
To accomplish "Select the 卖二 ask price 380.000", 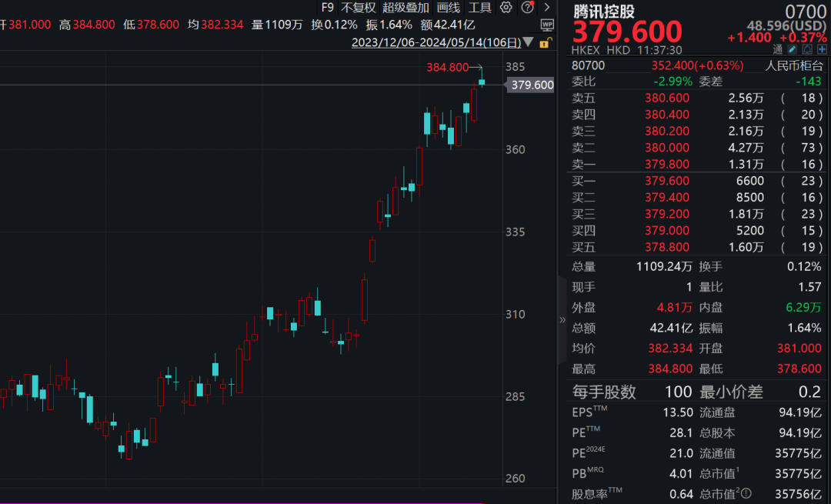I will pos(666,147).
